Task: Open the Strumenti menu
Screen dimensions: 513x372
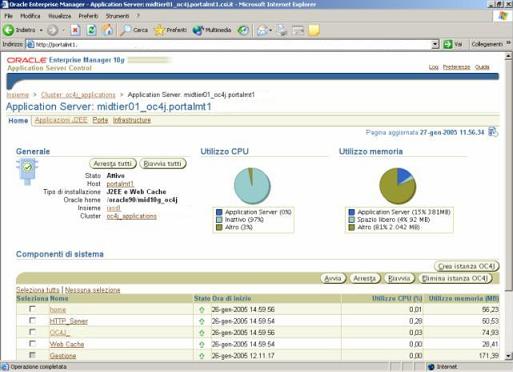Action: pos(117,16)
